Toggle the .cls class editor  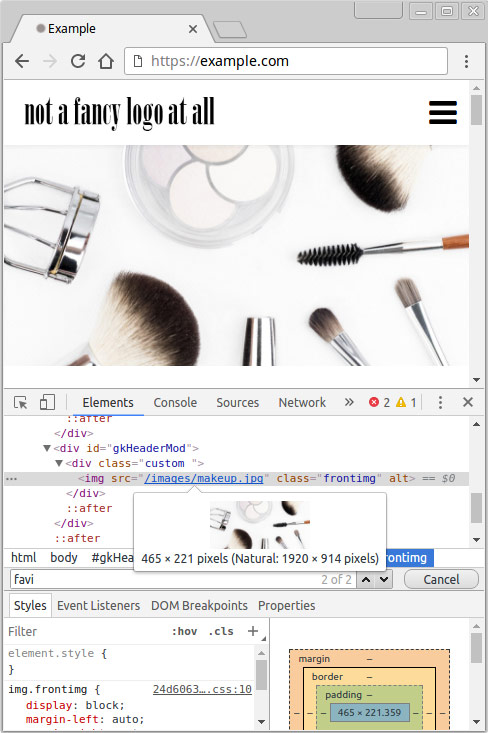221,631
